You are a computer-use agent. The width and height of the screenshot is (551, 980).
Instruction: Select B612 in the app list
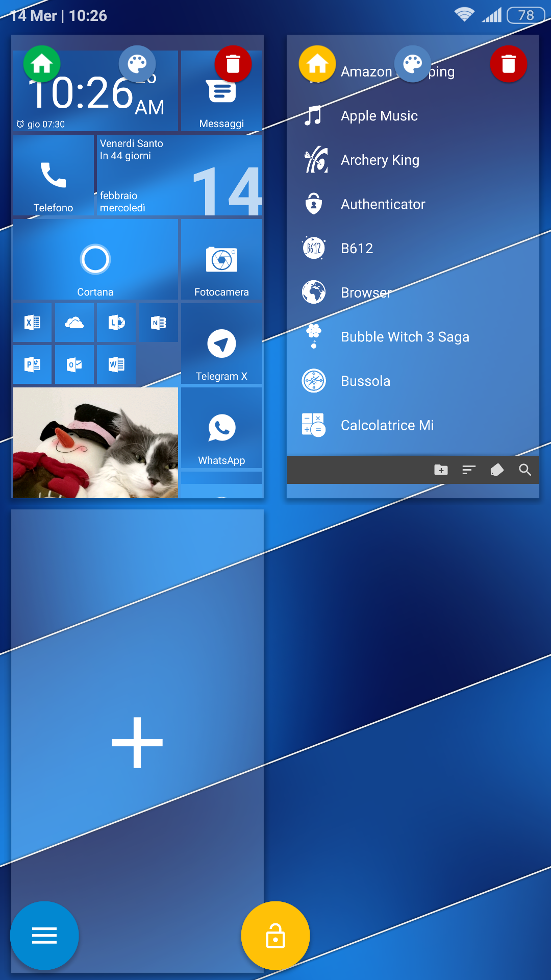tap(413, 249)
